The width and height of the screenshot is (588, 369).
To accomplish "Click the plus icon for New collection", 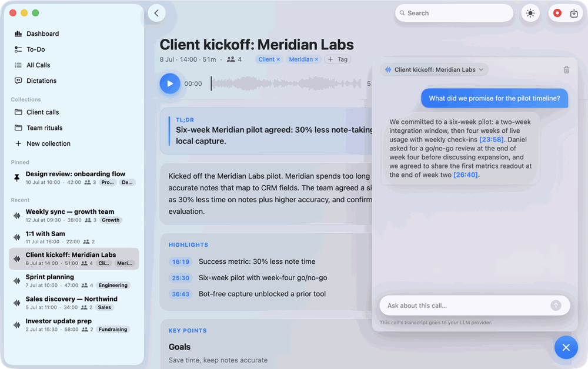I will click(18, 143).
